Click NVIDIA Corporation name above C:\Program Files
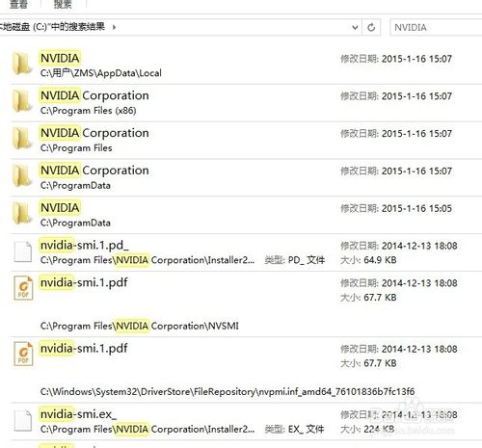482x448 pixels. coord(94,133)
